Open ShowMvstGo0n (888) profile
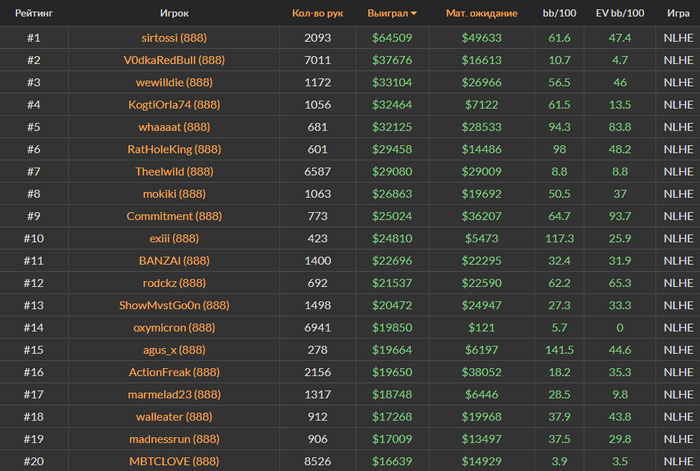This screenshot has width=700, height=471. [174, 305]
